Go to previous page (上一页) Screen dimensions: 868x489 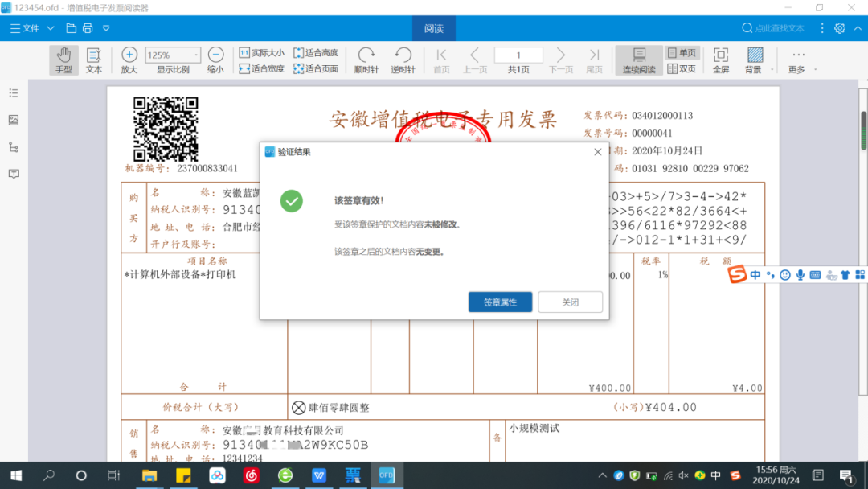pos(474,60)
